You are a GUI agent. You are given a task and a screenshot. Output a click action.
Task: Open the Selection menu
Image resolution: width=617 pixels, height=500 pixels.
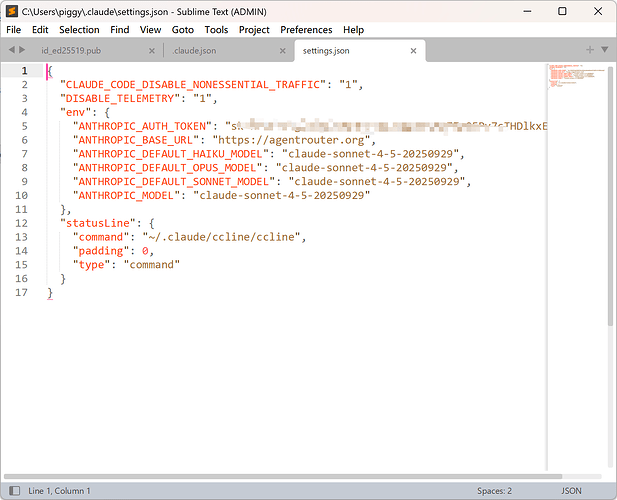click(x=79, y=30)
